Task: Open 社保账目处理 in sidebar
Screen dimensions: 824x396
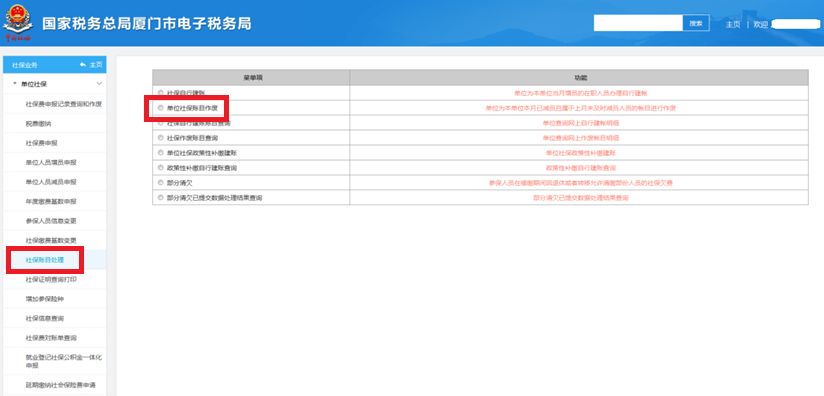Action: tap(45, 260)
